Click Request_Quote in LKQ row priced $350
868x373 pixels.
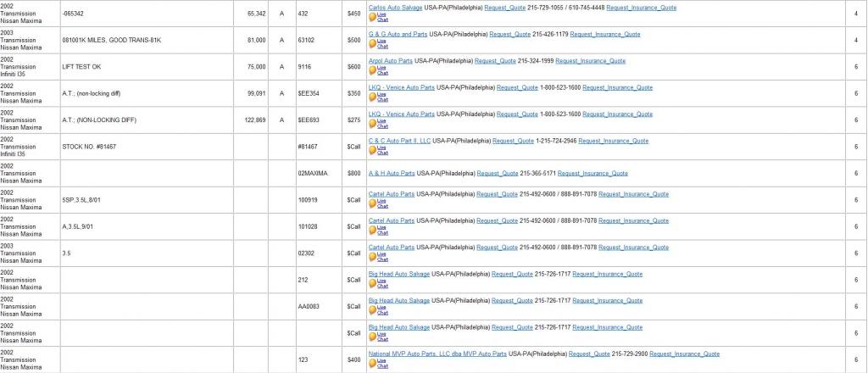[x=518, y=87]
